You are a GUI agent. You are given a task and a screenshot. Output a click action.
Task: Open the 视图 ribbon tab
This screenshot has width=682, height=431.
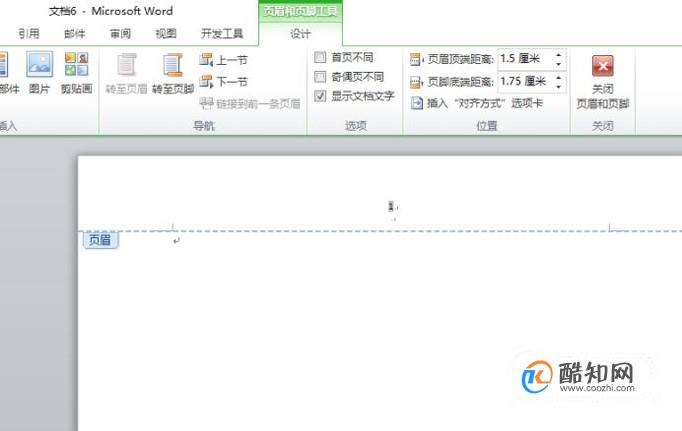pyautogui.click(x=166, y=33)
